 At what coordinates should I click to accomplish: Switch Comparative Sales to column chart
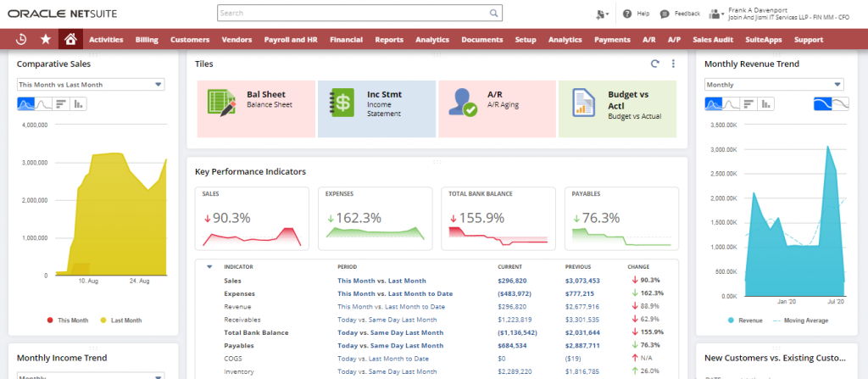pyautogui.click(x=79, y=103)
